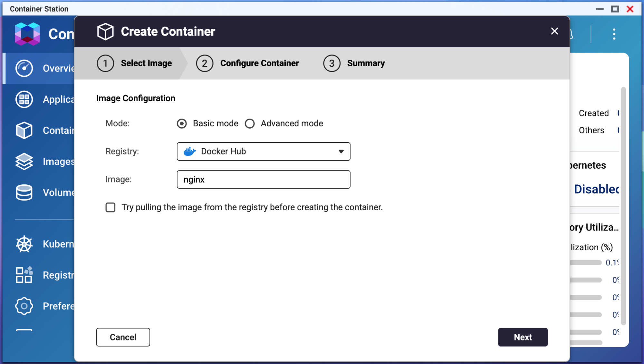Enable try pulling image checkbox
644x364 pixels.
click(111, 207)
